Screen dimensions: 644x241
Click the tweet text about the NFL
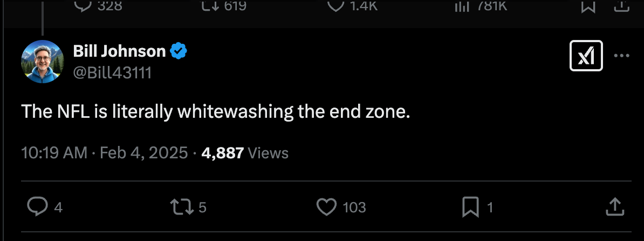216,112
